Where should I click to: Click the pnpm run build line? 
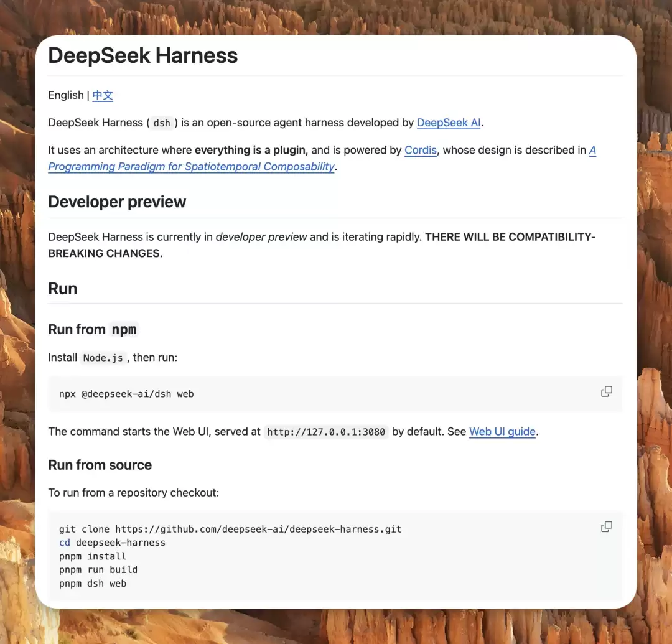[x=98, y=570]
